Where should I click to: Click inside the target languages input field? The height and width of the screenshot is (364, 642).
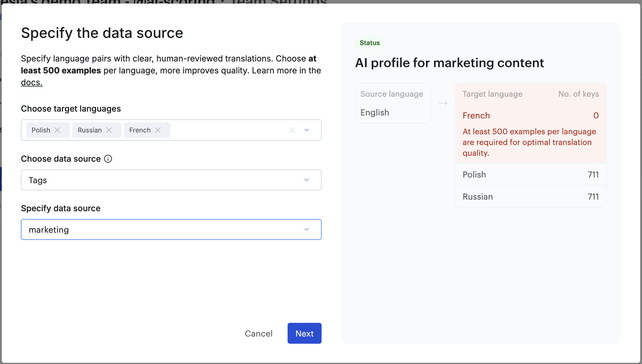point(227,130)
